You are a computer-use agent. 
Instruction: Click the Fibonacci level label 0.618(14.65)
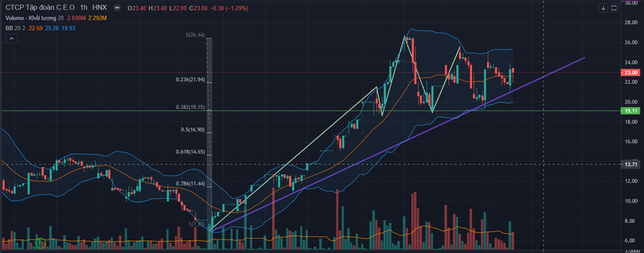pos(190,152)
